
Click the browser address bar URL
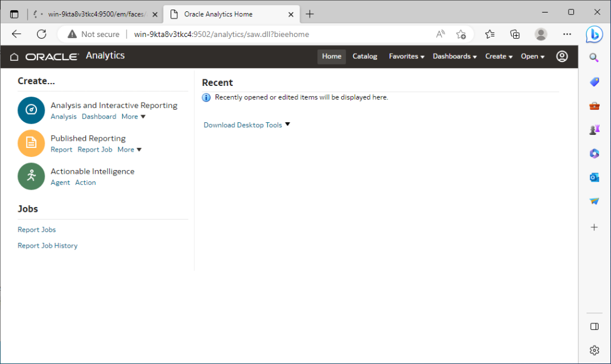pyautogui.click(x=221, y=34)
